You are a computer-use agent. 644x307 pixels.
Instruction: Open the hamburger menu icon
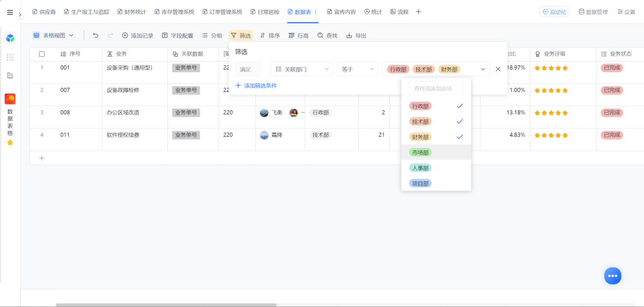coord(10,12)
